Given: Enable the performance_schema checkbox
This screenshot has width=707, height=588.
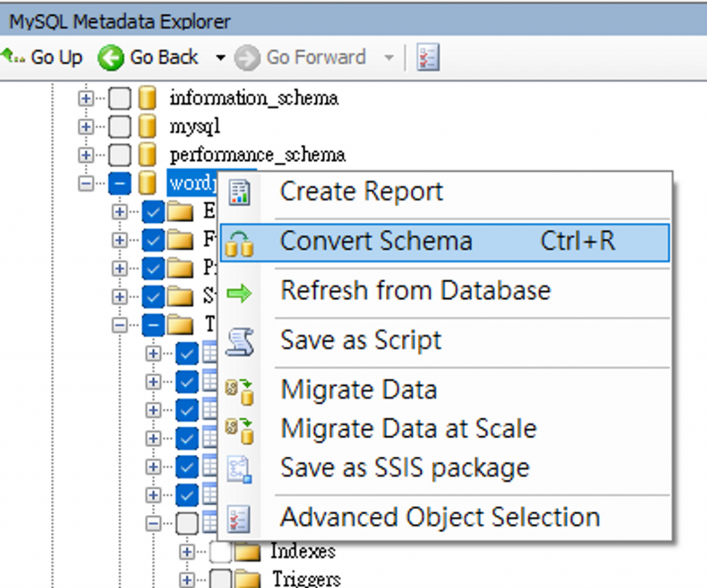Looking at the screenshot, I should pyautogui.click(x=119, y=155).
